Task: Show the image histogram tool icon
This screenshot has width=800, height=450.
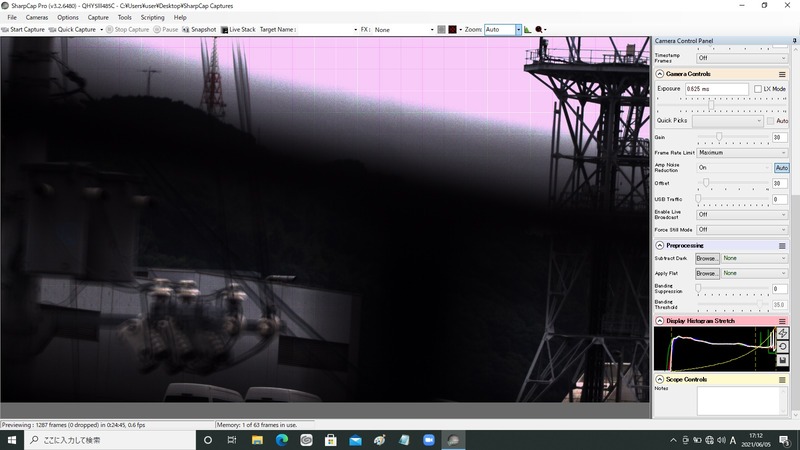Action: point(528,30)
